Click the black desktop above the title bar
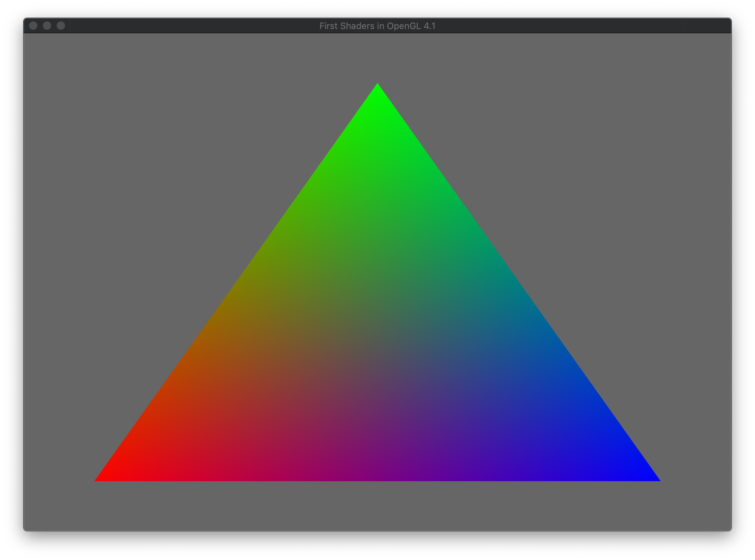The height and width of the screenshot is (560, 755). coord(377,8)
